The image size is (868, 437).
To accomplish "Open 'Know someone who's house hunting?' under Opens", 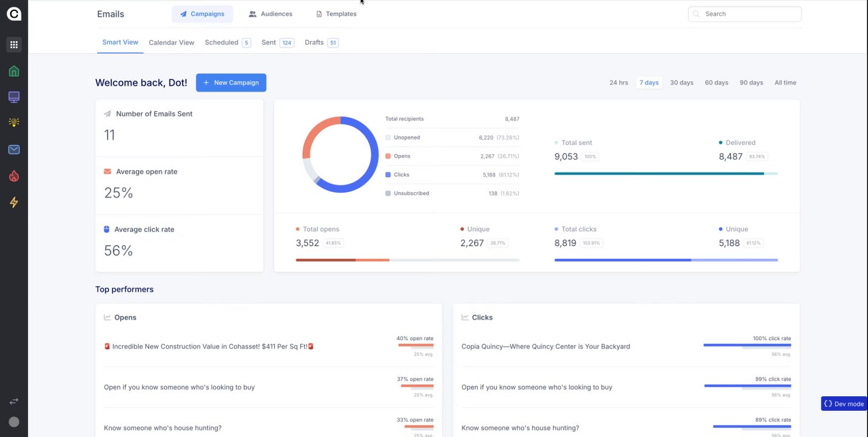I will pos(163,428).
